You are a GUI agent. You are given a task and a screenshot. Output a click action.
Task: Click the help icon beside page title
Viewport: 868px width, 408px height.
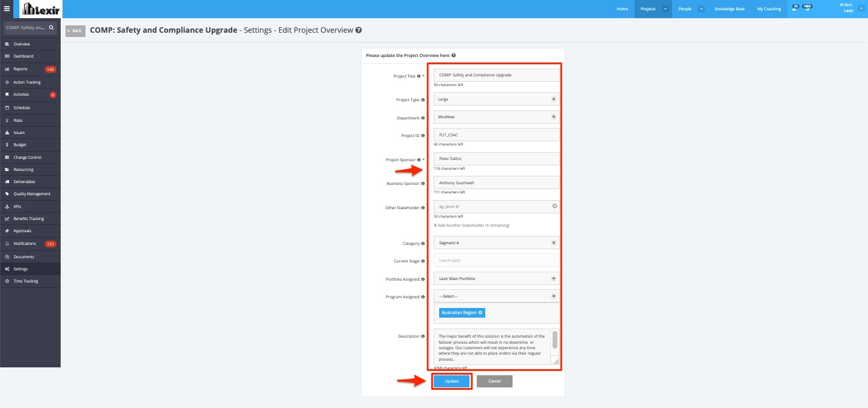pos(358,30)
